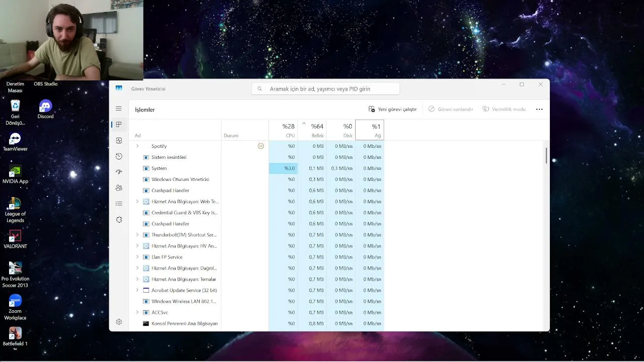Expand Hizmet Ana Bilgisayarı: HV An... row
The height and width of the screenshot is (362, 644).
click(137, 246)
